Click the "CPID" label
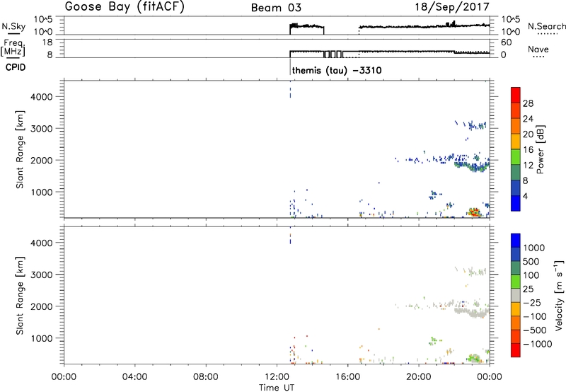 [16, 67]
